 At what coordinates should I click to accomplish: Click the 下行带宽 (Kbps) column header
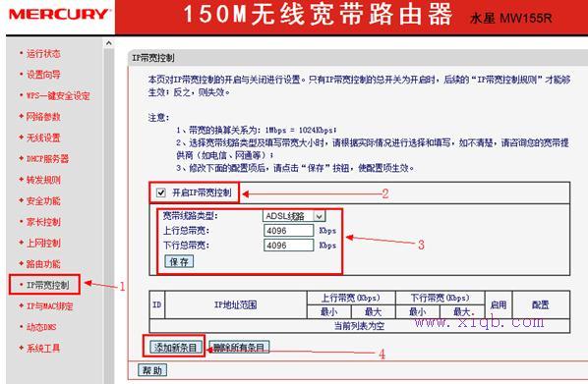(440, 298)
